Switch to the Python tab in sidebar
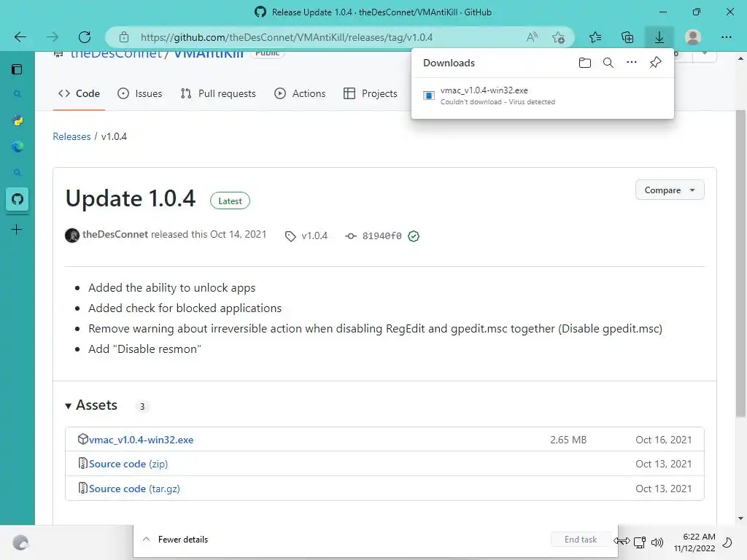 (18, 120)
